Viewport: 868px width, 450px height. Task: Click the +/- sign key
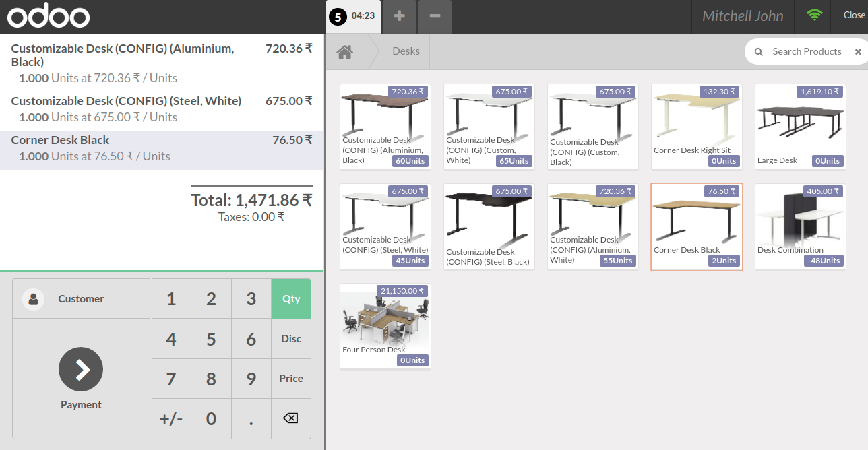click(x=171, y=418)
